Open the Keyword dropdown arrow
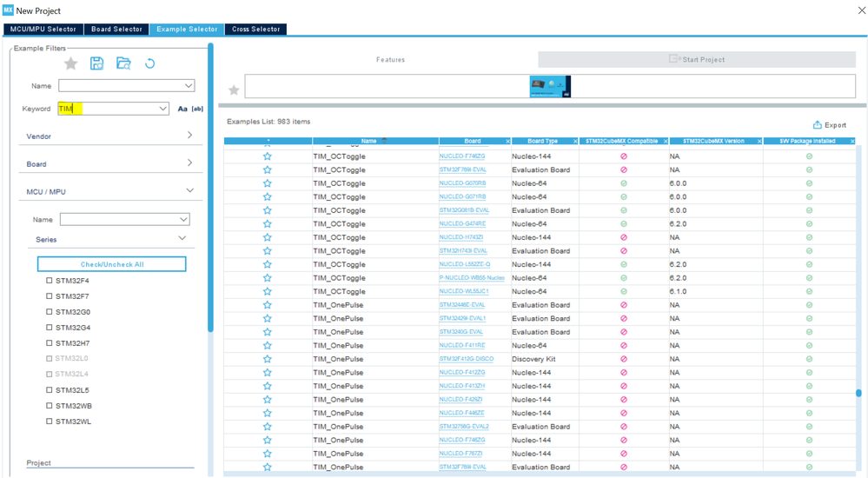868x478 pixels. pyautogui.click(x=163, y=109)
